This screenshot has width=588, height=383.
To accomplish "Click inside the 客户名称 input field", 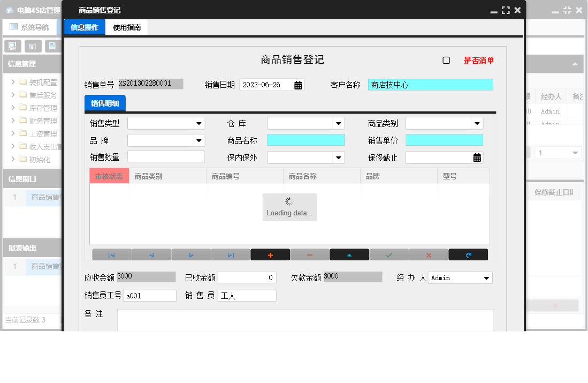I will click(430, 84).
